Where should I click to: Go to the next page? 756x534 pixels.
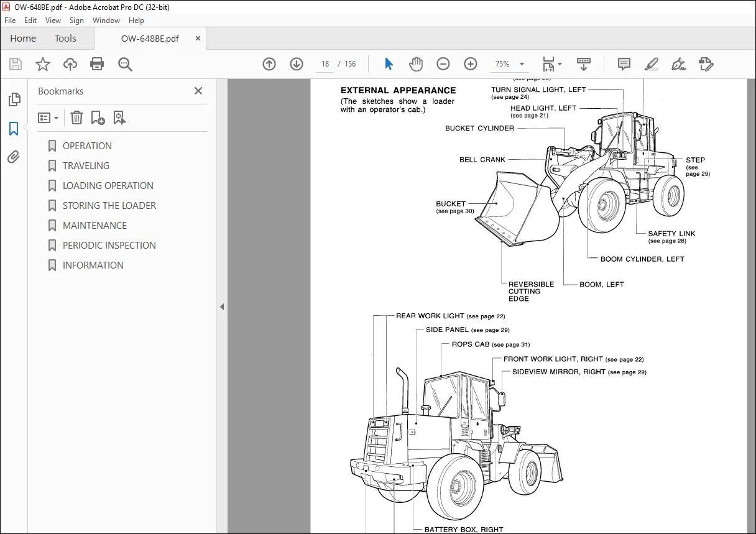297,64
